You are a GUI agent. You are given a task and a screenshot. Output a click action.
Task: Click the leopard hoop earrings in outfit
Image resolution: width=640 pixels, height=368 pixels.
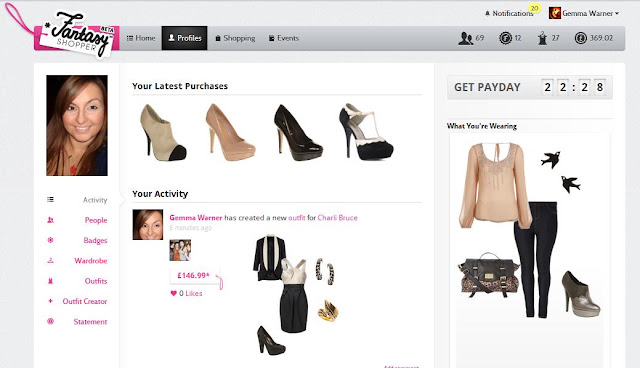[x=325, y=271]
